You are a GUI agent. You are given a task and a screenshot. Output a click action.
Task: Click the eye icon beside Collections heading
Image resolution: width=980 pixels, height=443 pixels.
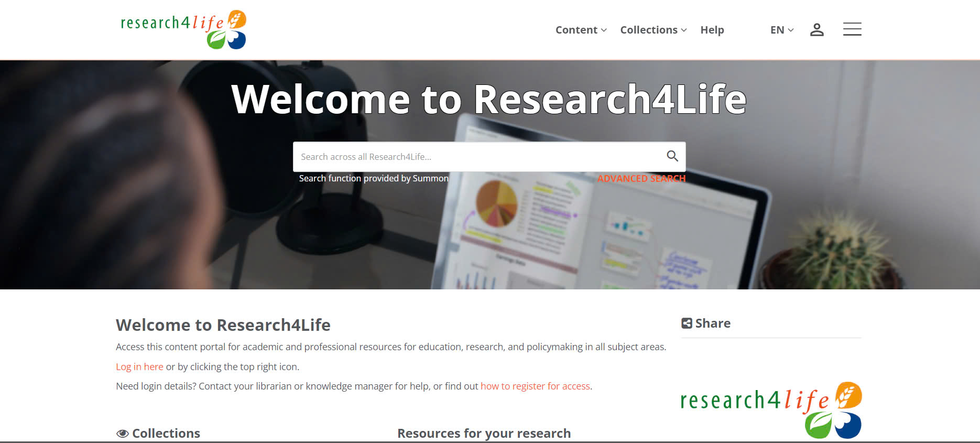pyautogui.click(x=123, y=434)
